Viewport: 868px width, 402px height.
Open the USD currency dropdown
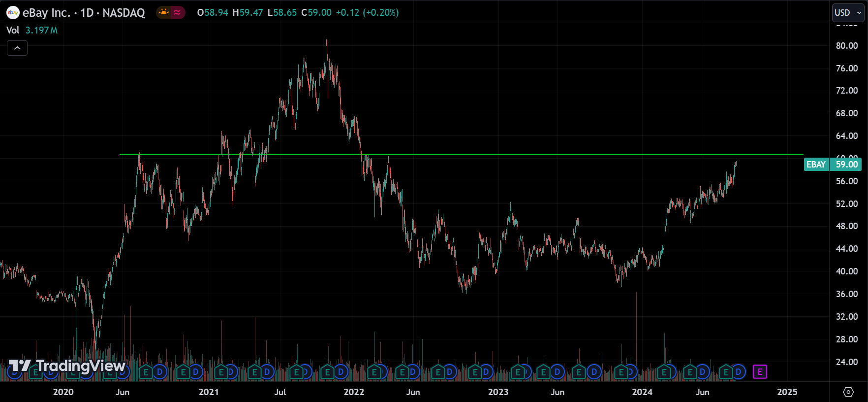(x=848, y=13)
